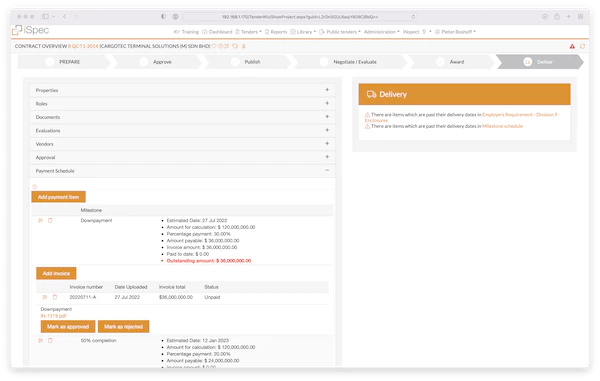Open the IN-1319.pdf attachment link
The width and height of the screenshot is (600, 381).
pos(54,316)
